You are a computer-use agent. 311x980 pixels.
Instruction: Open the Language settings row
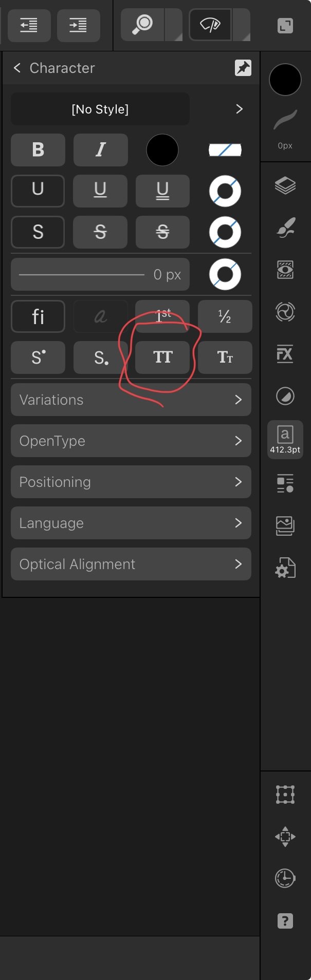tap(131, 523)
